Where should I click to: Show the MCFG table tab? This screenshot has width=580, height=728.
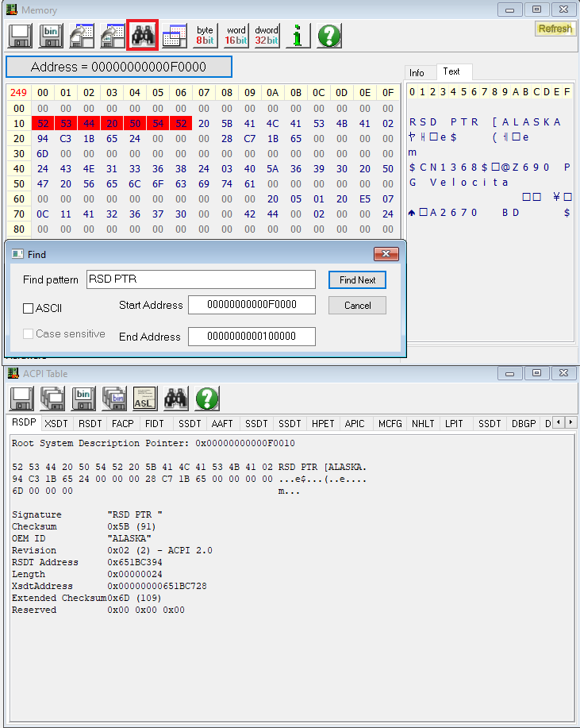390,423
